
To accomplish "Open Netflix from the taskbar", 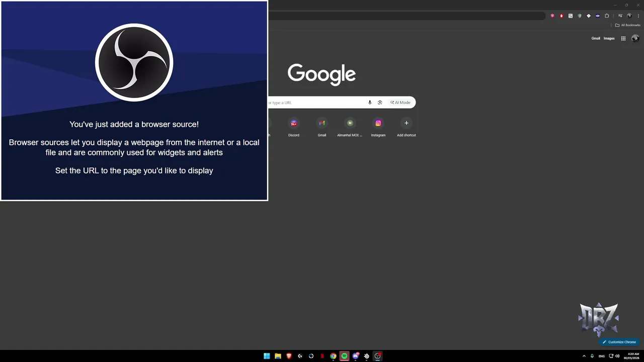I will point(322,356).
